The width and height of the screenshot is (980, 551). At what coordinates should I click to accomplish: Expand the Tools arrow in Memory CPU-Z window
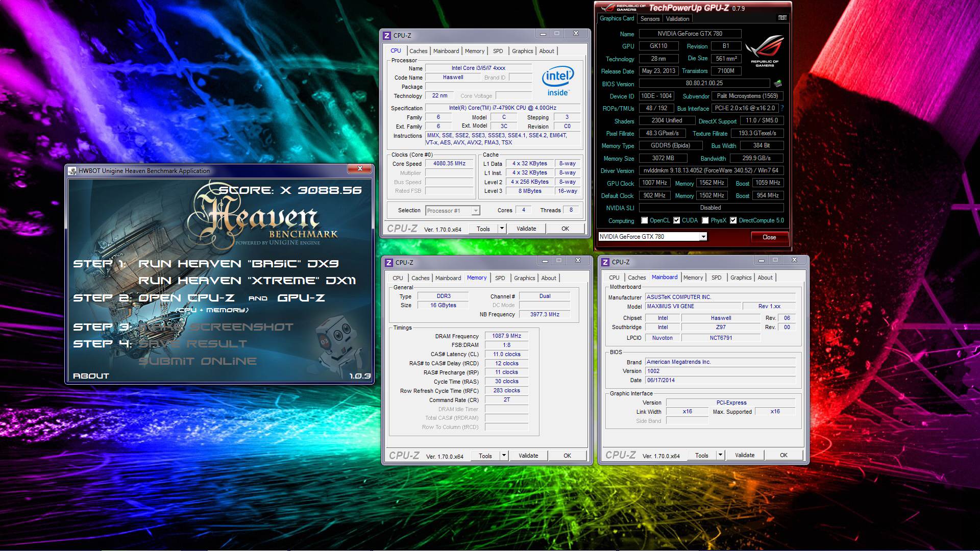[x=504, y=456]
